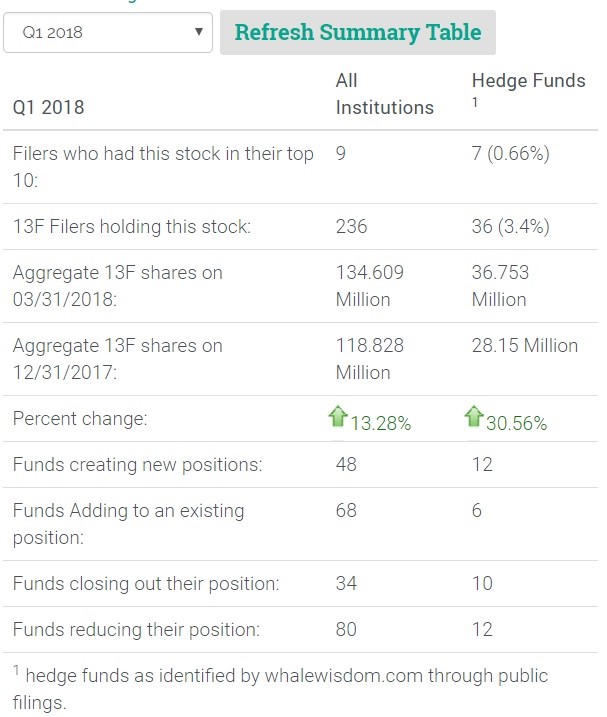Screen dimensions: 607x717
Task: Click the Refresh Summary Table button
Action: (x=357, y=32)
